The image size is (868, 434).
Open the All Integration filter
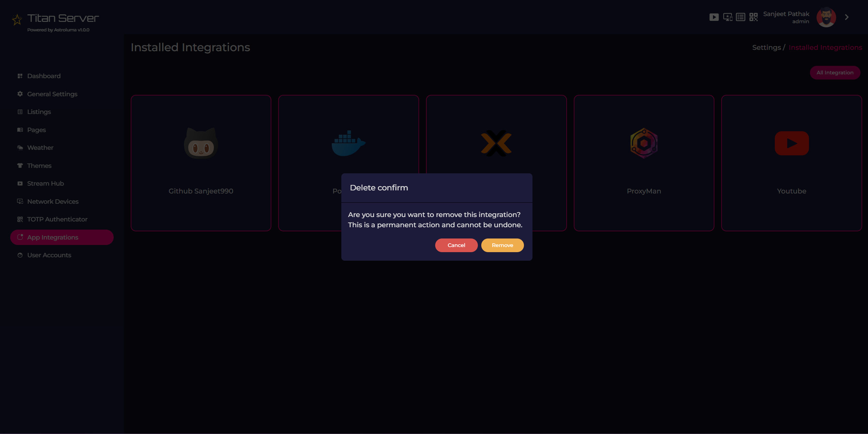[835, 72]
